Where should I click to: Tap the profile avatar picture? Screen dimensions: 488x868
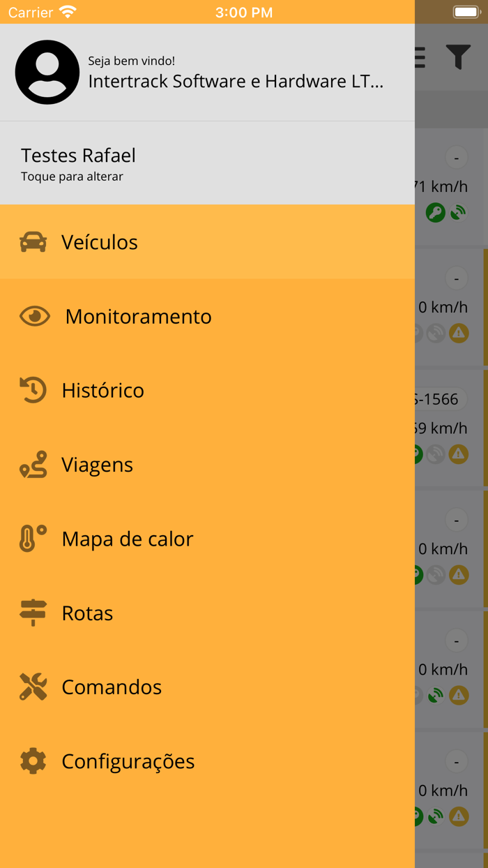coord(47,72)
